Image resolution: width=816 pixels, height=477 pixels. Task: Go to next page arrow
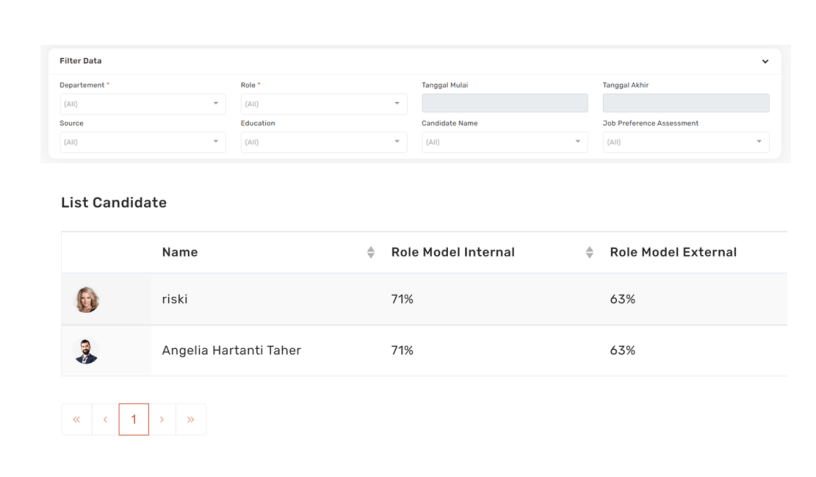click(x=162, y=420)
